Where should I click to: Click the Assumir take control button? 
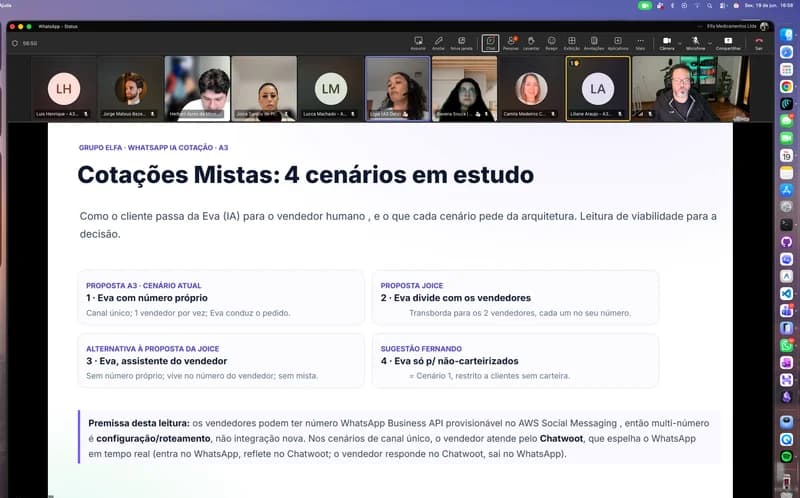tap(418, 43)
